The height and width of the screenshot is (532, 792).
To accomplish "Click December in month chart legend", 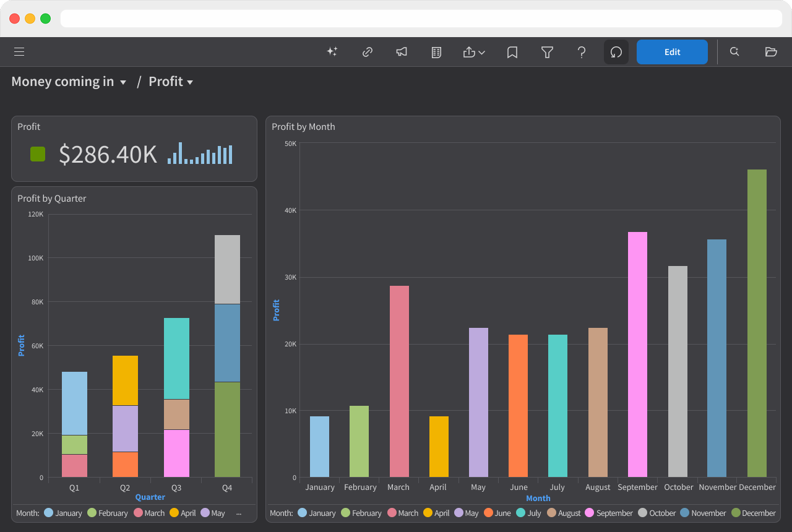I will (754, 513).
